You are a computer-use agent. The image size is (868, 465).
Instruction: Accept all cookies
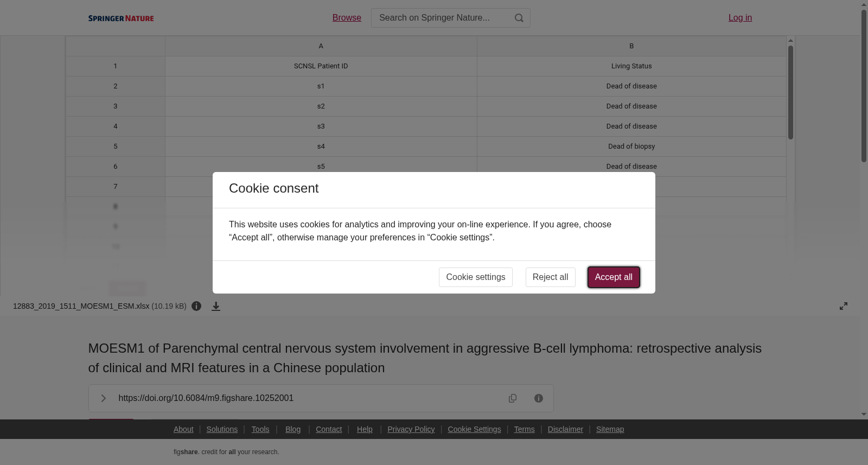click(614, 277)
